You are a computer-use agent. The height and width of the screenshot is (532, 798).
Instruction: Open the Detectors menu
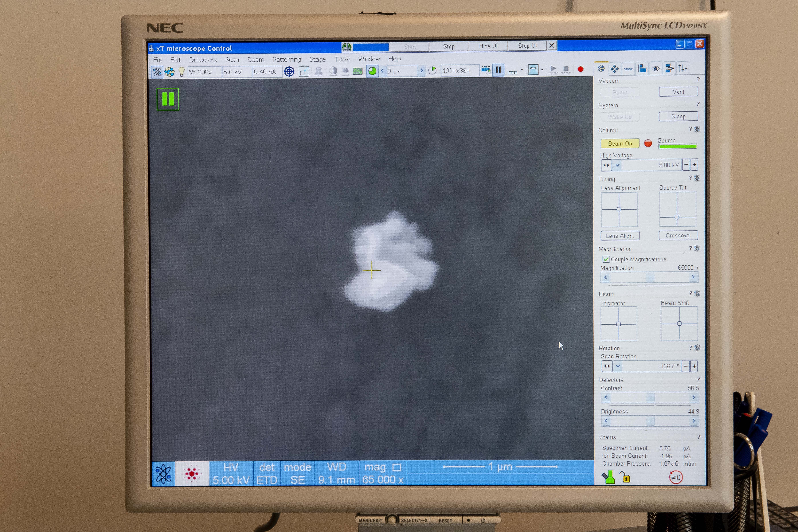(x=203, y=60)
